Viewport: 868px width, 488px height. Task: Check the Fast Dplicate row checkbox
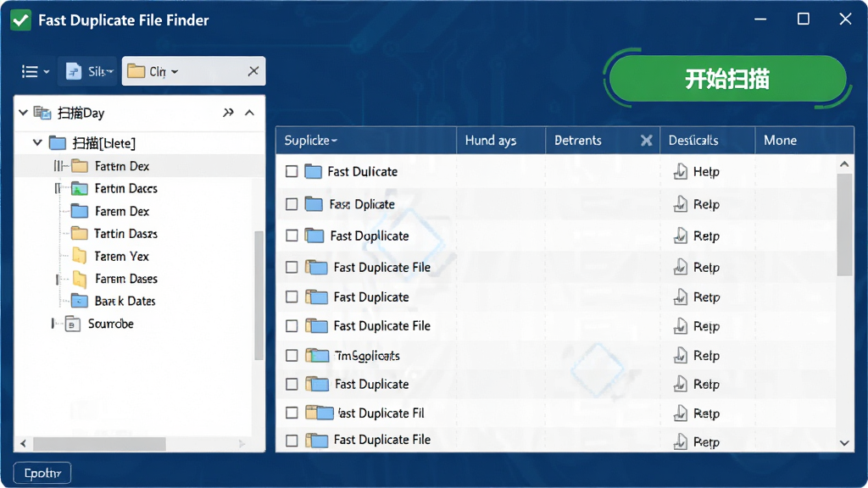click(292, 204)
